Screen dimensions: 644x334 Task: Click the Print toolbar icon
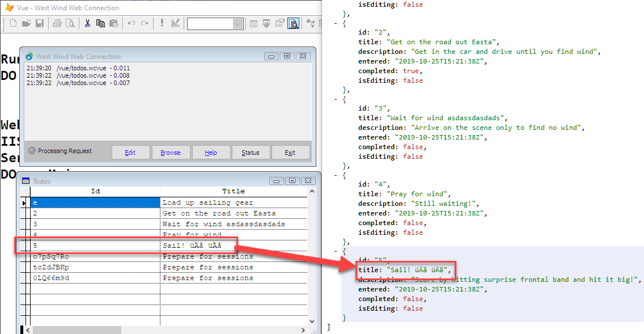pos(57,23)
